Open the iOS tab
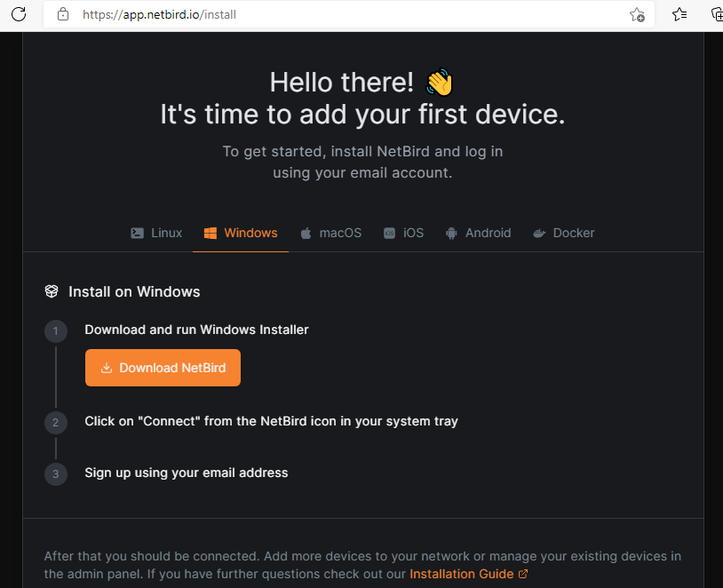 coord(413,233)
